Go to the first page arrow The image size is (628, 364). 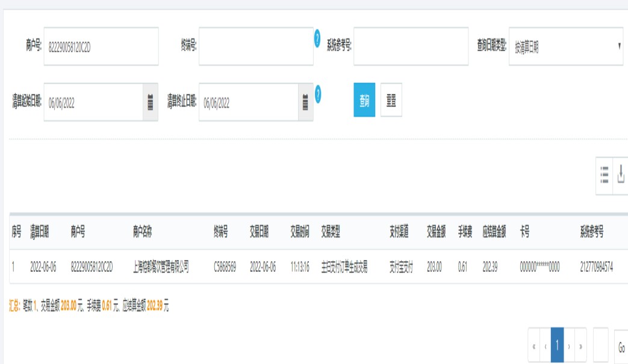(x=534, y=347)
